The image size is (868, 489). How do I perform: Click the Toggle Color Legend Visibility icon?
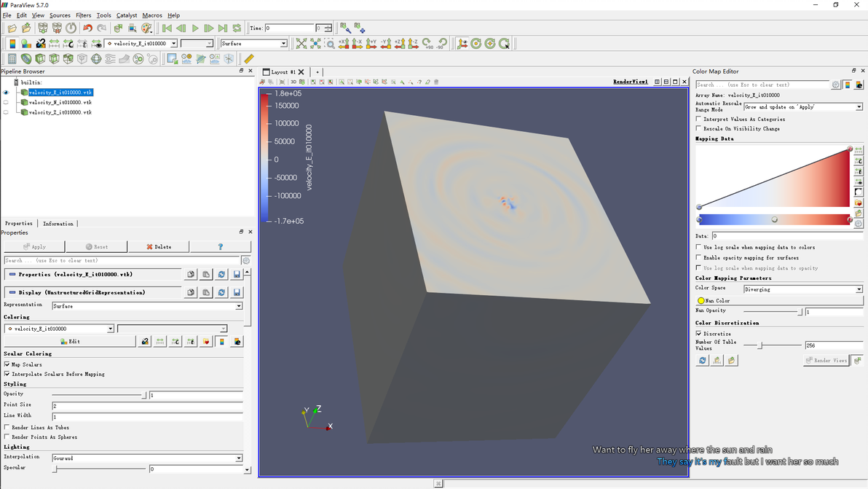point(12,44)
